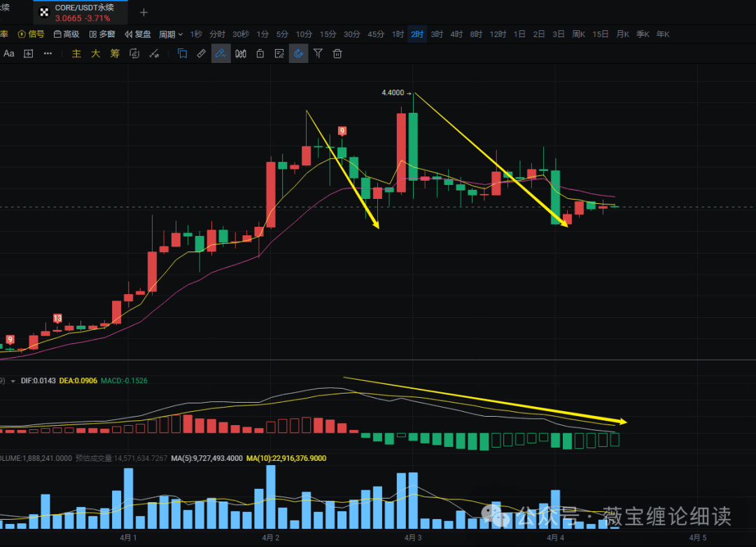Image resolution: width=756 pixels, height=547 pixels.
Task: Open the edit notes list icon
Action: coord(279,53)
